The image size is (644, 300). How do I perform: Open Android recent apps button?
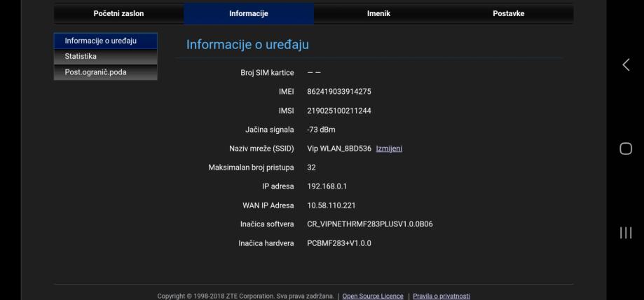click(626, 233)
